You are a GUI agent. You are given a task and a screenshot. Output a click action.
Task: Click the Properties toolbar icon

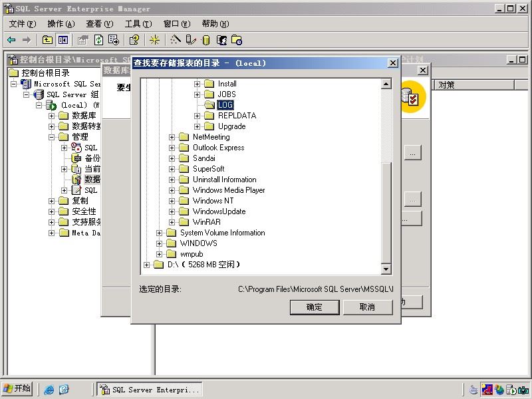click(x=82, y=40)
